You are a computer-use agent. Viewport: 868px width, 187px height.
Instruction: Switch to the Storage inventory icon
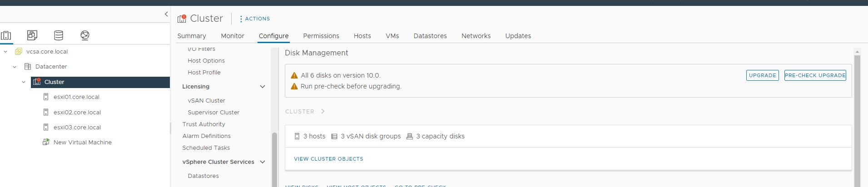click(x=59, y=35)
